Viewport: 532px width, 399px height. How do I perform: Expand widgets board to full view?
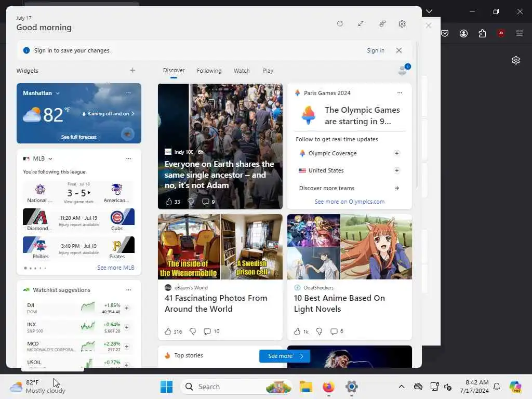[361, 24]
